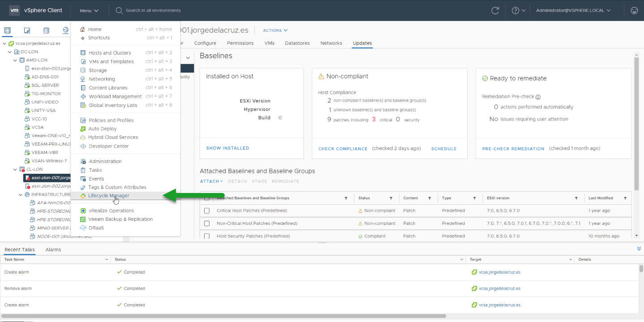
Task: Click the Home icon in the menu
Action: point(82,29)
